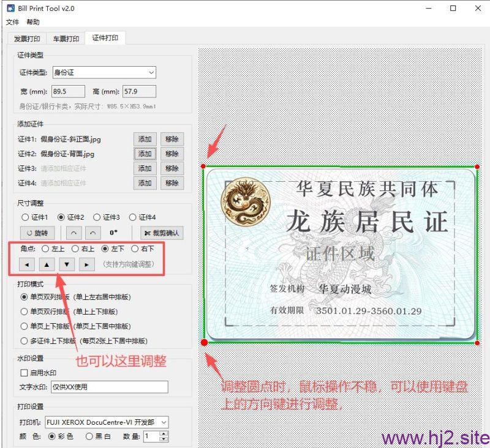Select 多证件上下排版 print mode

[x=24, y=341]
